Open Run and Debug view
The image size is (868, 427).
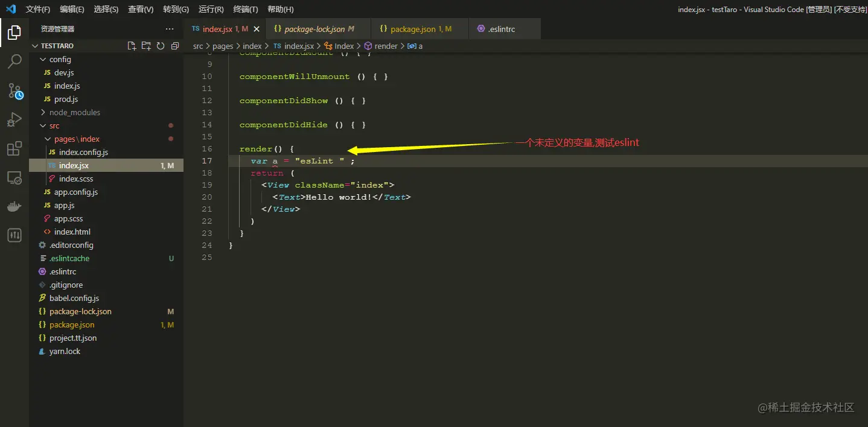point(14,119)
